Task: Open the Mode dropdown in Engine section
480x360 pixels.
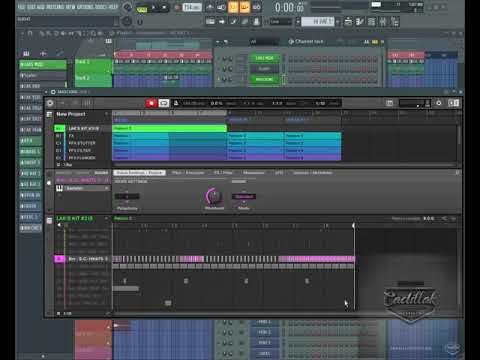Action: coord(244,197)
